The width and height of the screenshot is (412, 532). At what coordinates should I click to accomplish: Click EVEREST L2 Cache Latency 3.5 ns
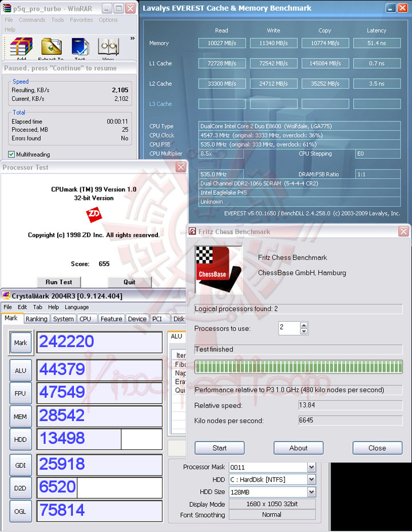tap(377, 84)
